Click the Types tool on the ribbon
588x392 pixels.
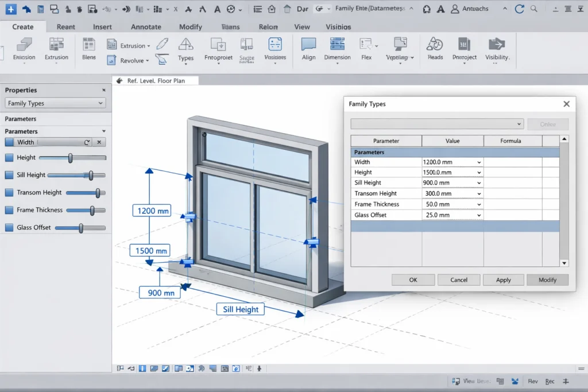coord(185,51)
